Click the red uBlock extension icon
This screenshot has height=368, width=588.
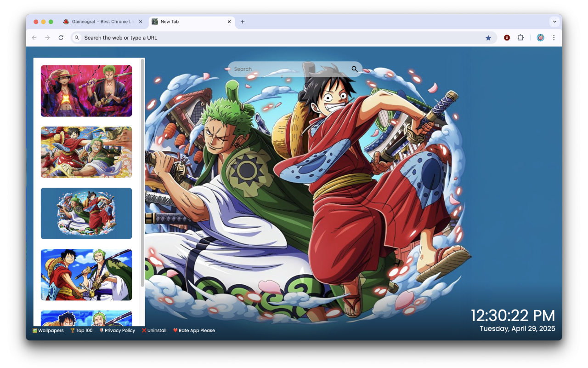click(507, 38)
